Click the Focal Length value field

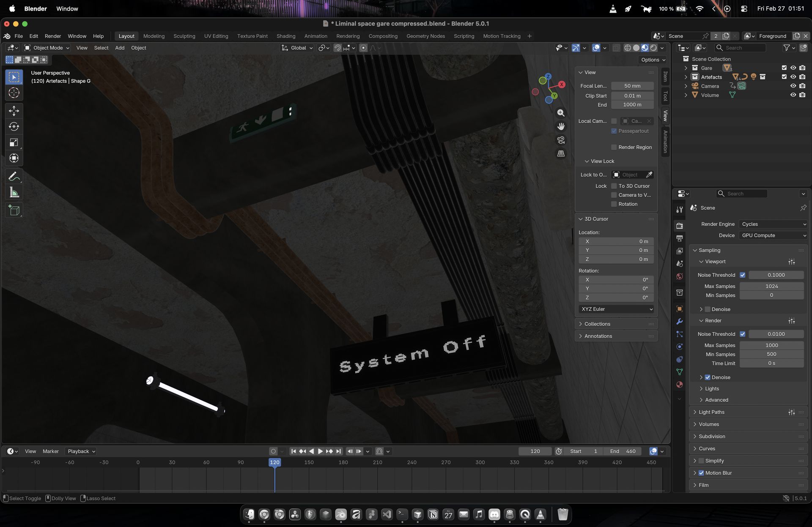[x=632, y=86]
